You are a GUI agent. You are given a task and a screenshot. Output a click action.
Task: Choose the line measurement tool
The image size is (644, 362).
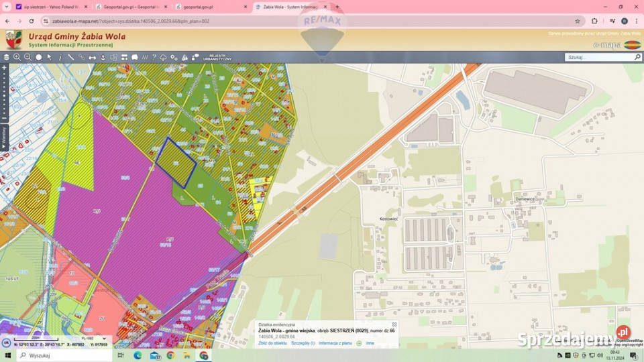71,58
